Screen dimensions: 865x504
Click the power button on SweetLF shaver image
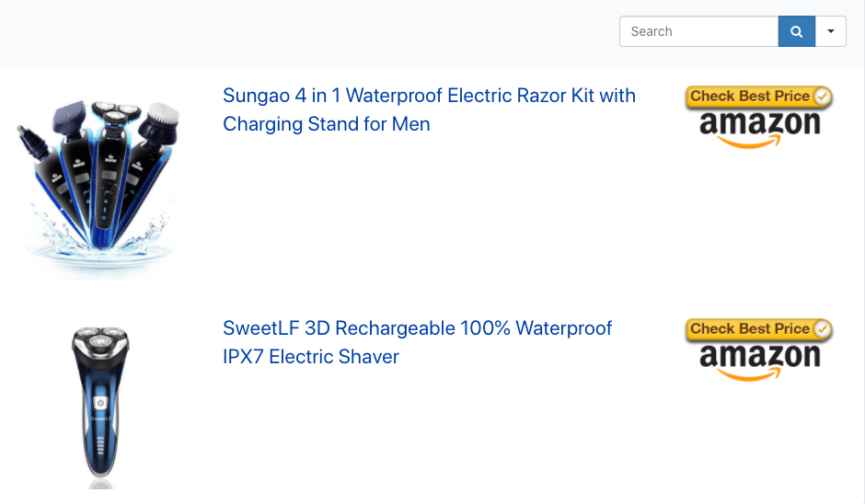click(x=99, y=403)
